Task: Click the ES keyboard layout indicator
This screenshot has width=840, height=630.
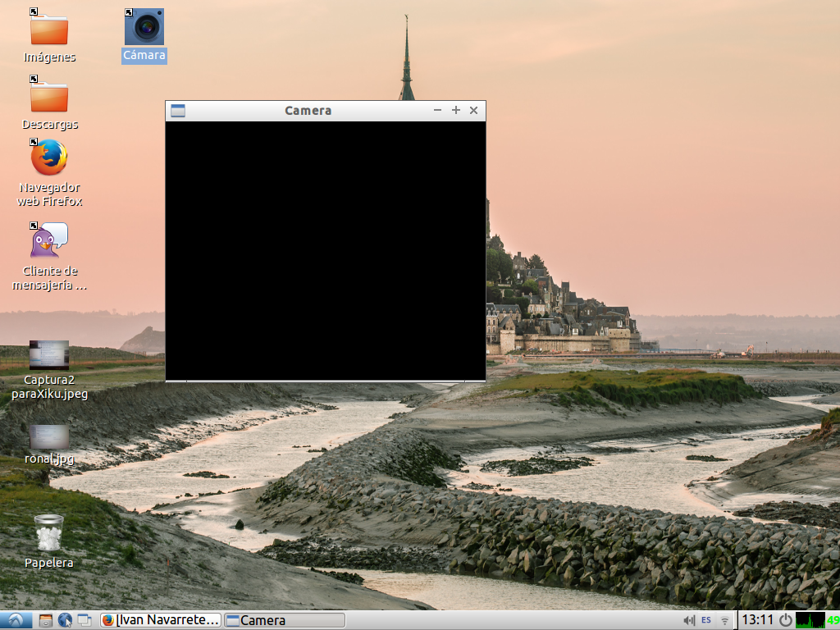Action: point(706,620)
